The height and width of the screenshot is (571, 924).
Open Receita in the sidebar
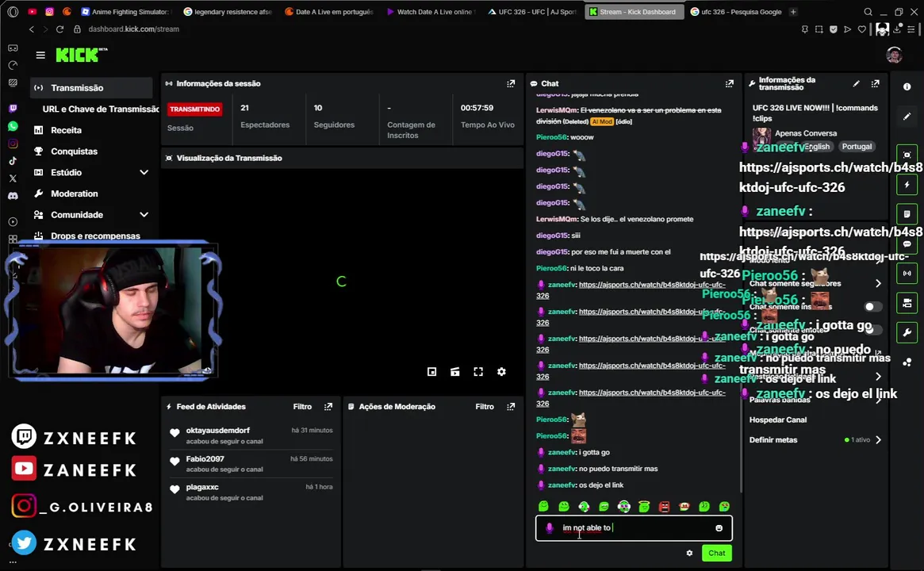(x=66, y=130)
